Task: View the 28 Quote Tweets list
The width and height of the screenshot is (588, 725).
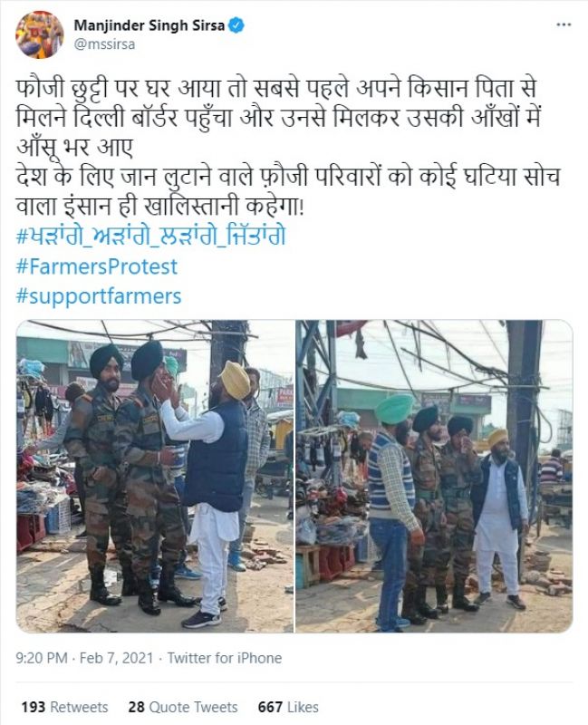Action: [x=183, y=707]
